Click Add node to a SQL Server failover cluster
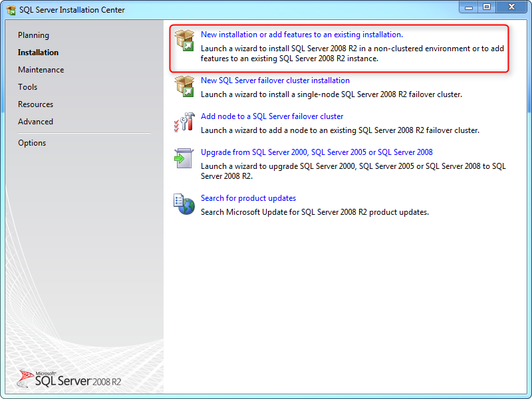 (272, 116)
